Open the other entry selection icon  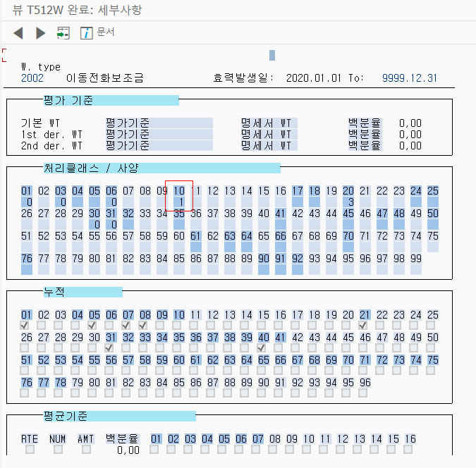click(63, 33)
